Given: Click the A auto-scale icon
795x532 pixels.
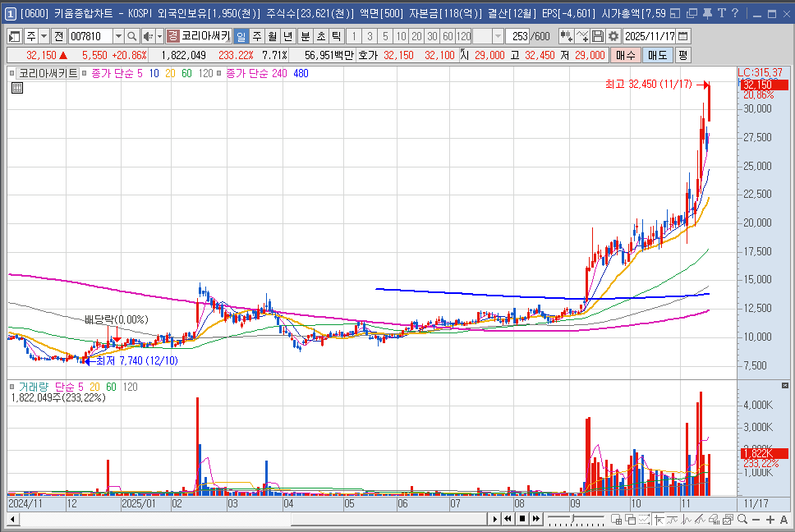Looking at the screenshot, I should 784,520.
